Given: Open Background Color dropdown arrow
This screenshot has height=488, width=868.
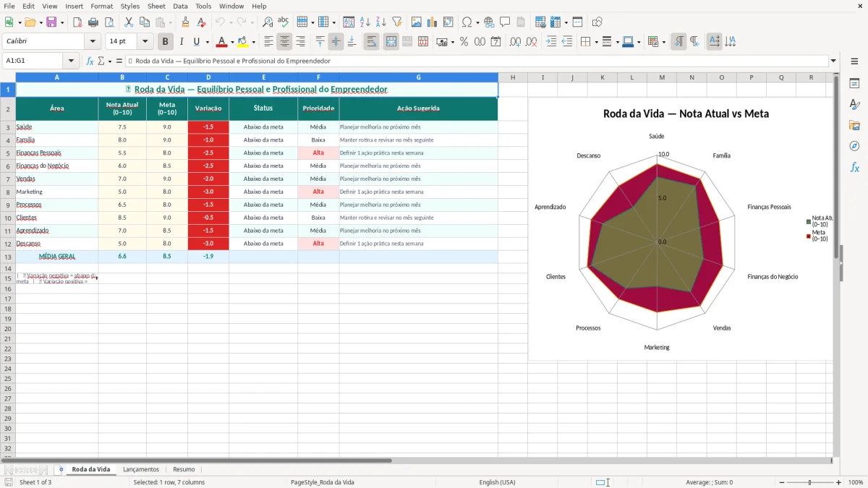Looking at the screenshot, I should click(253, 42).
